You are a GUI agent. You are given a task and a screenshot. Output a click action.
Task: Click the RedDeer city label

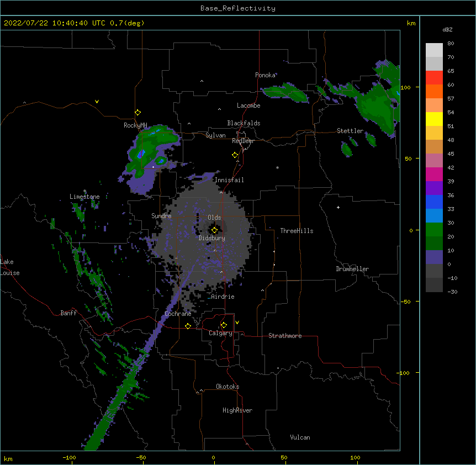click(243, 141)
